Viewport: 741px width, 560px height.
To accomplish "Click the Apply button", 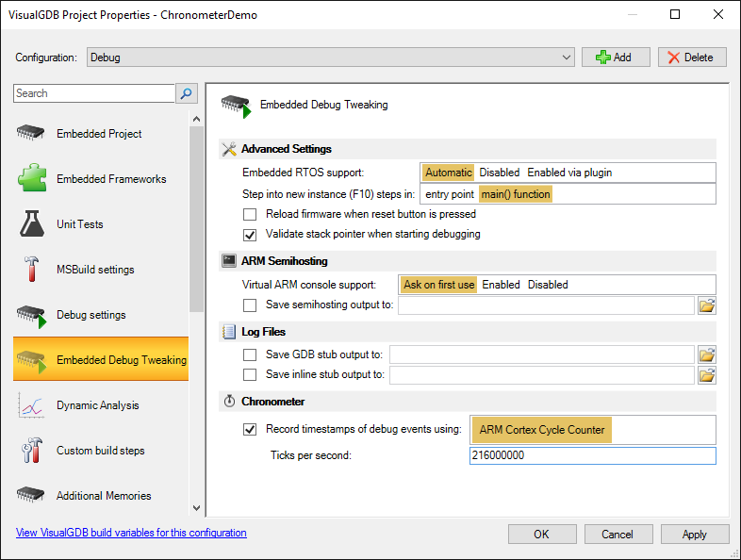I will (x=694, y=535).
